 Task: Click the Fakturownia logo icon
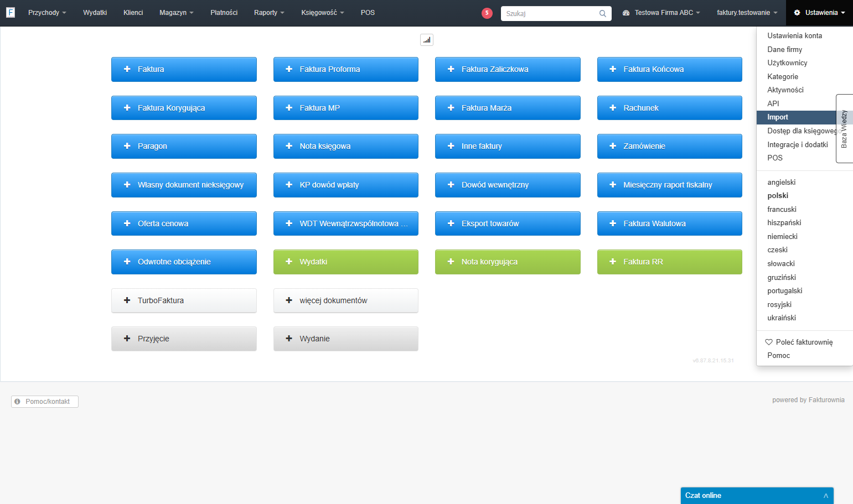coord(11,12)
